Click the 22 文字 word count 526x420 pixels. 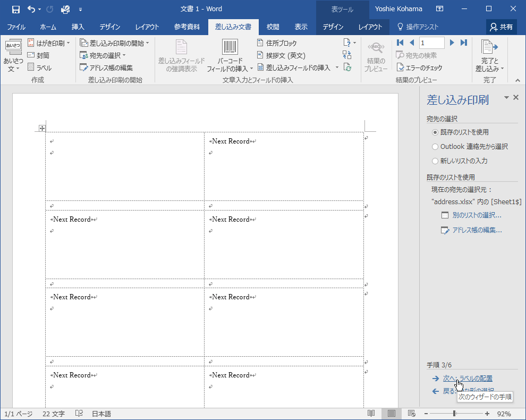(53, 414)
